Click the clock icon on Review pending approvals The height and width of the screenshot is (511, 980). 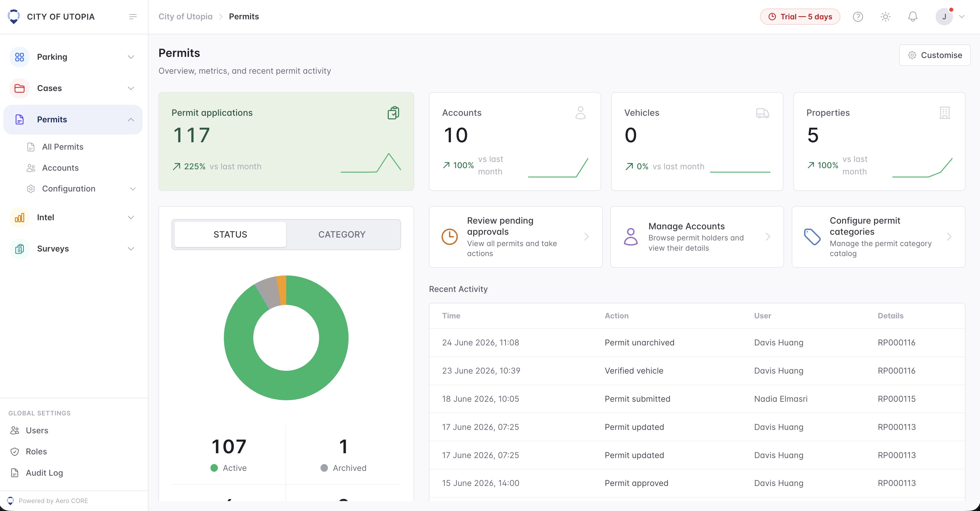click(449, 237)
